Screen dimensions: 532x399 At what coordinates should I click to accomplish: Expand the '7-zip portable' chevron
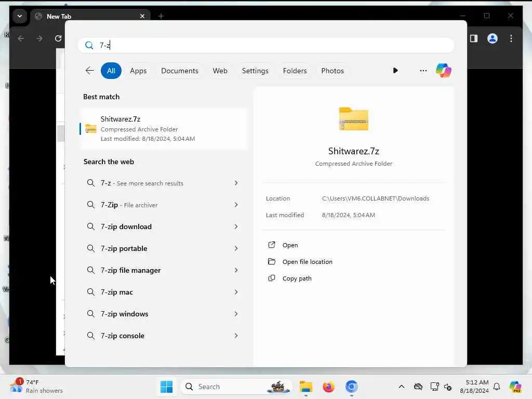pos(236,248)
